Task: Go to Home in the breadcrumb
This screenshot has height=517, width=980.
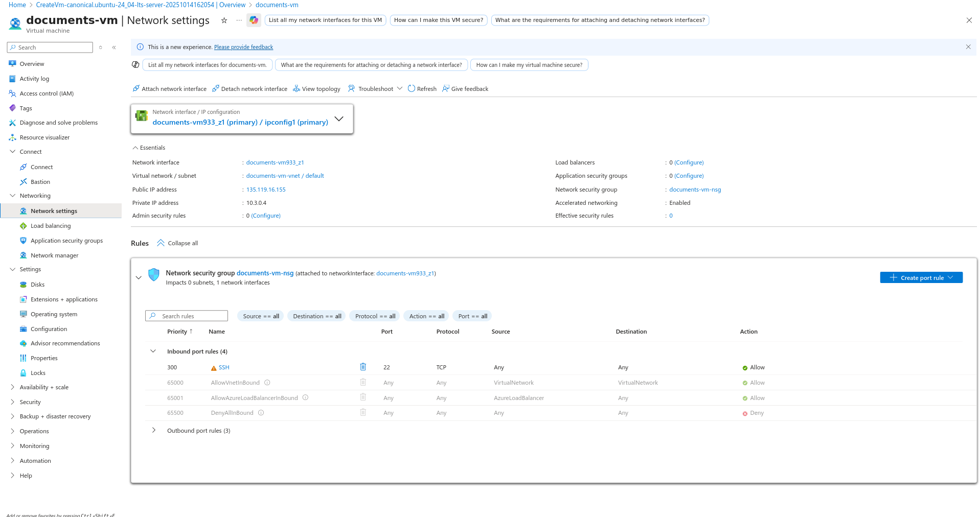Action: click(17, 5)
